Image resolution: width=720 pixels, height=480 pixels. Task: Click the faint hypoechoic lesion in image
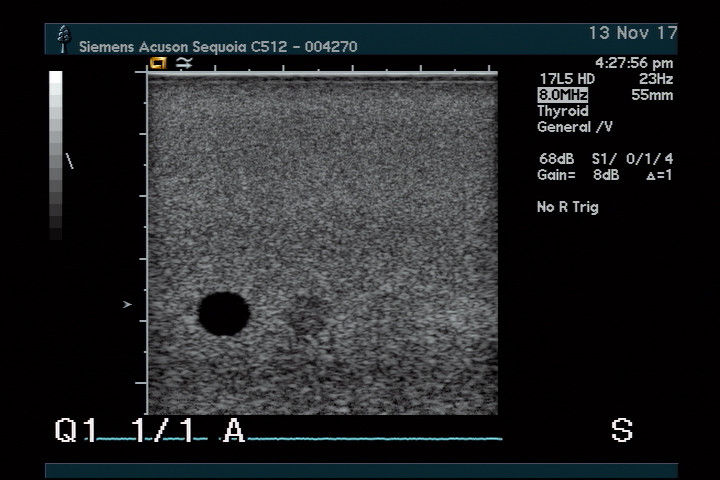[x=308, y=318]
